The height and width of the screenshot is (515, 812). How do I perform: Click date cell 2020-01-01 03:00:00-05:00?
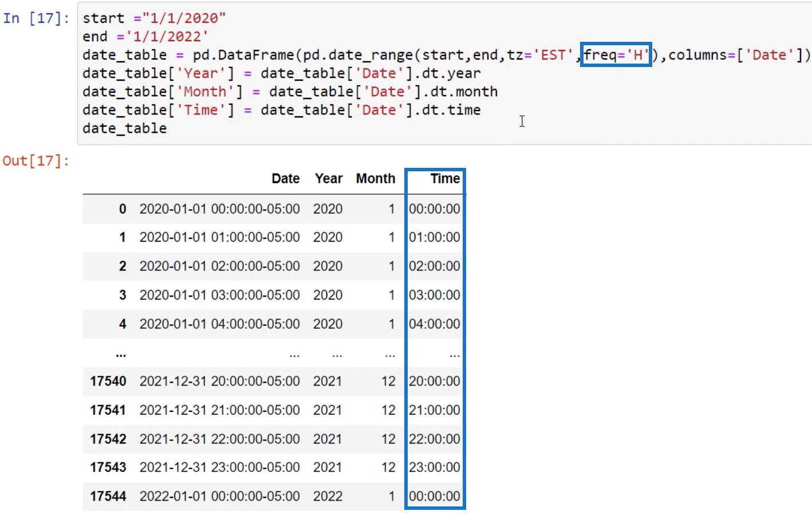click(x=220, y=295)
